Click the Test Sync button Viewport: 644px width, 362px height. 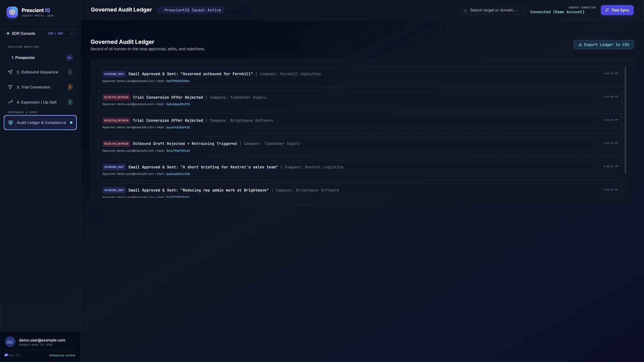617,10
